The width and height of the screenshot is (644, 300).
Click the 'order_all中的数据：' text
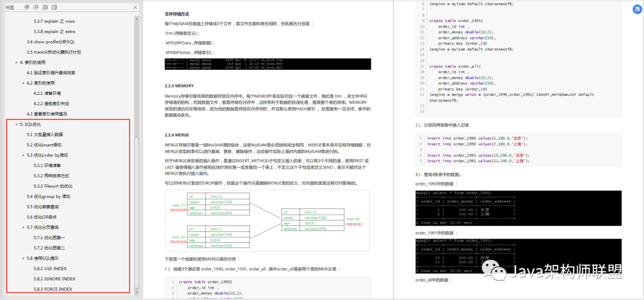point(434,280)
